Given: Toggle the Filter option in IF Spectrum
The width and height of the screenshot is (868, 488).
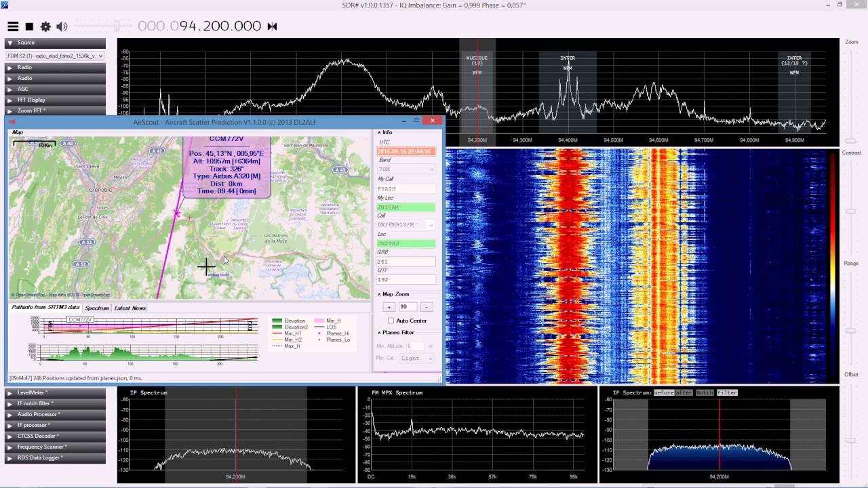Looking at the screenshot, I should click(727, 392).
